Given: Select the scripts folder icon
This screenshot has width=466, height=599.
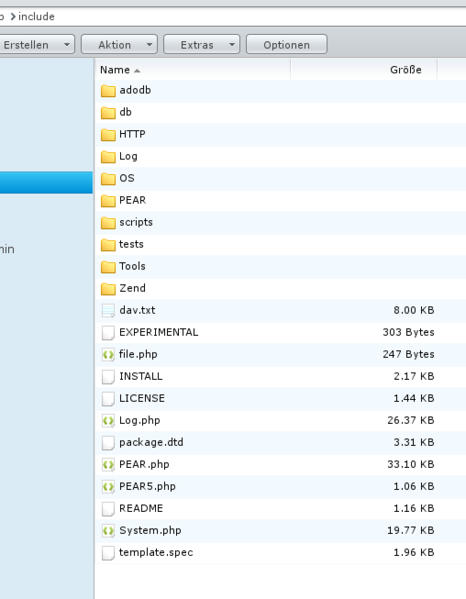Looking at the screenshot, I should click(108, 223).
